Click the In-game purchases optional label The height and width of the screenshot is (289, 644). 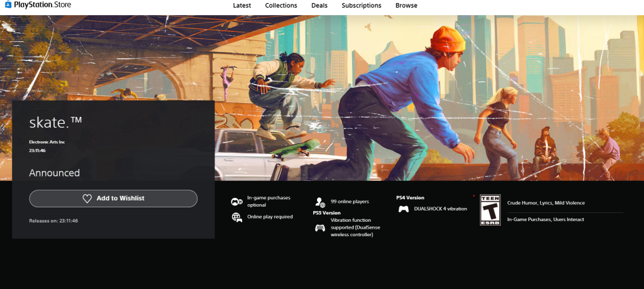tap(269, 201)
